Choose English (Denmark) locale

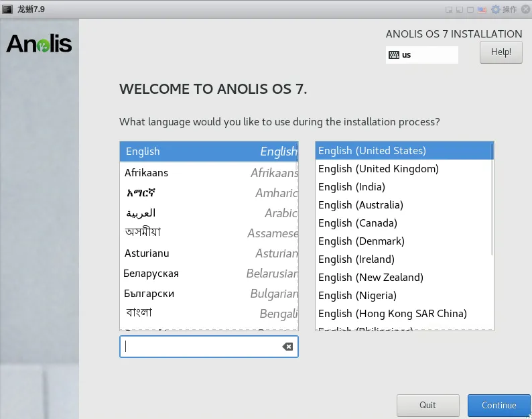click(403, 241)
